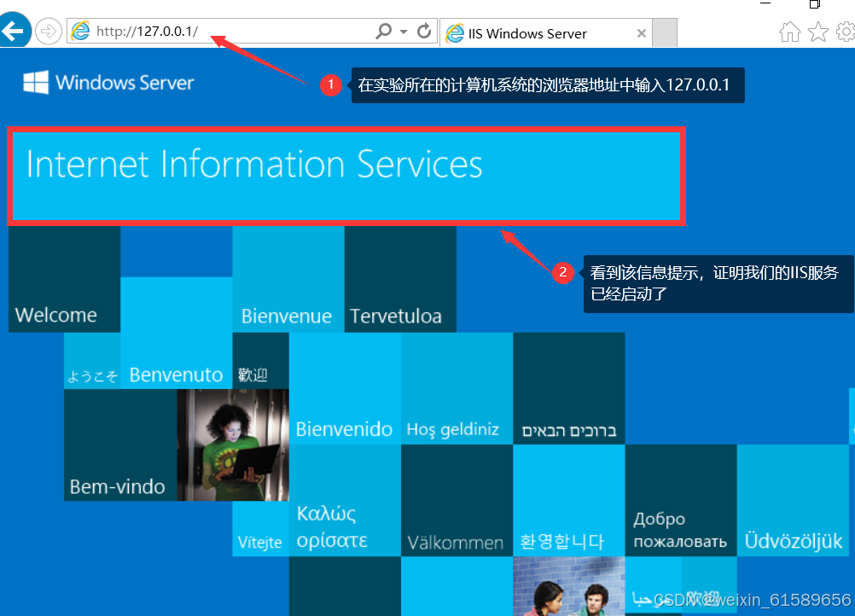Click the Tervetuloa tile

(x=400, y=279)
